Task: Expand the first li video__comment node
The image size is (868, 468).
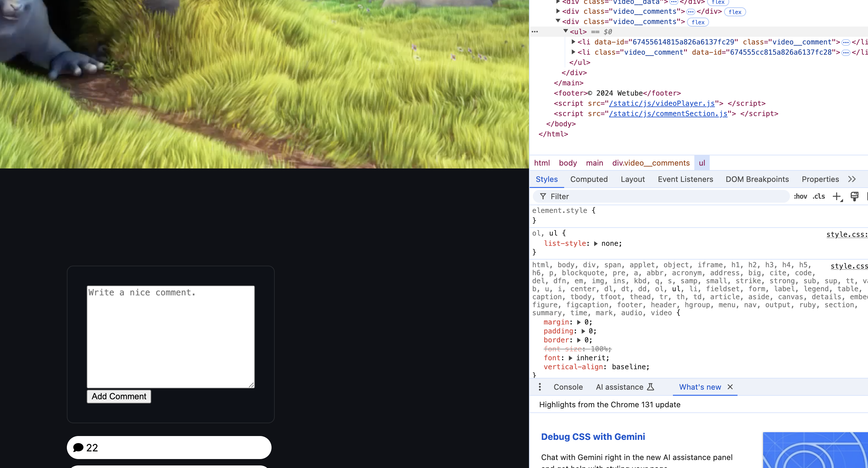Action: coord(573,42)
